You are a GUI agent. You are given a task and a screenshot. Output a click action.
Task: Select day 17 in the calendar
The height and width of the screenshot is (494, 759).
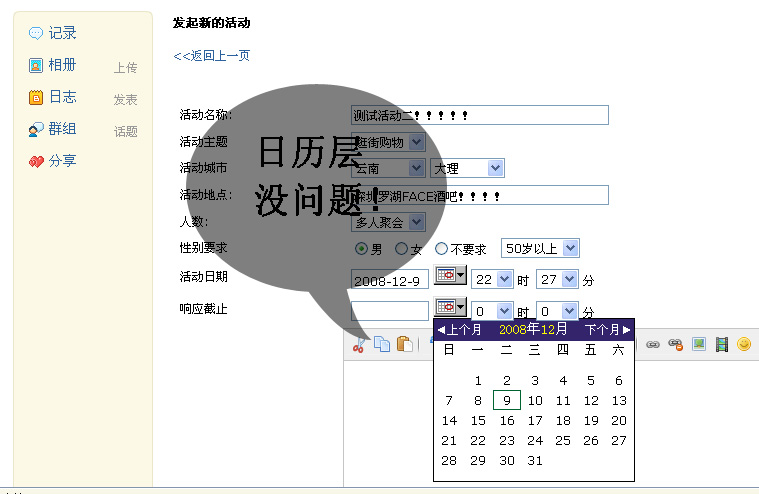point(535,420)
